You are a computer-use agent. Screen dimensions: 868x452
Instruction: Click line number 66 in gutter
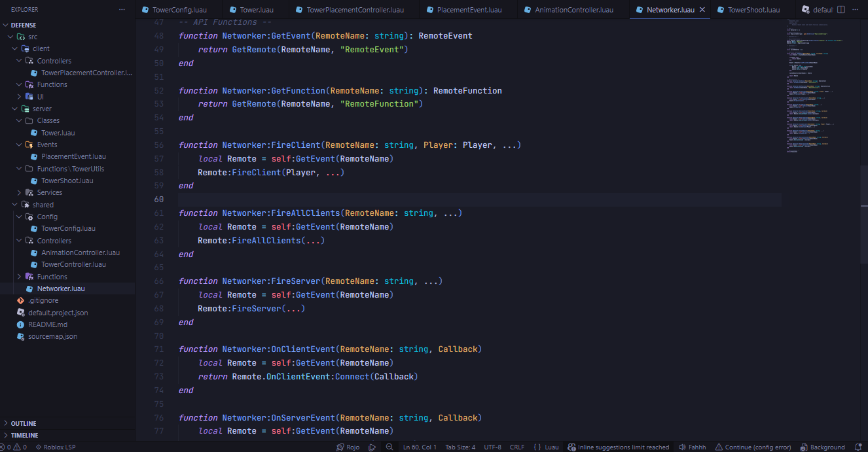point(158,281)
